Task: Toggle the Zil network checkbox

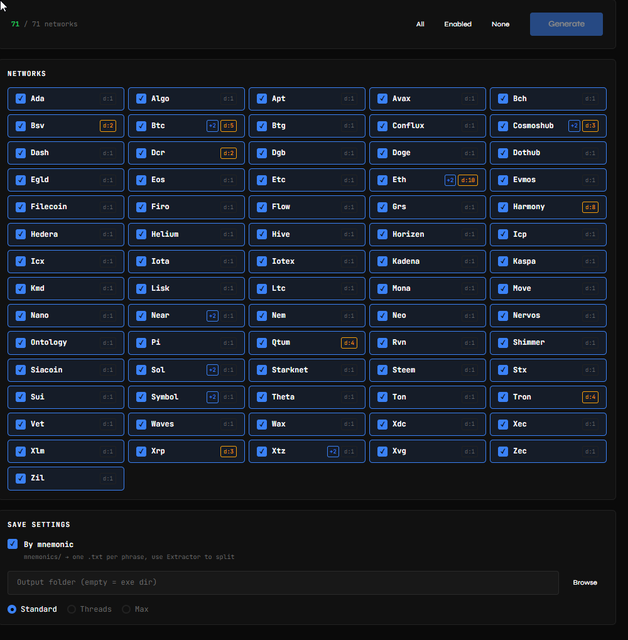Action: pyautogui.click(x=20, y=478)
